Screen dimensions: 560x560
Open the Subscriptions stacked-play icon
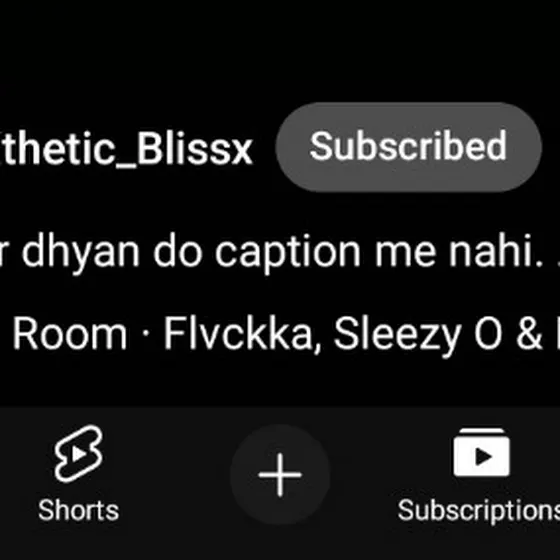click(x=481, y=452)
